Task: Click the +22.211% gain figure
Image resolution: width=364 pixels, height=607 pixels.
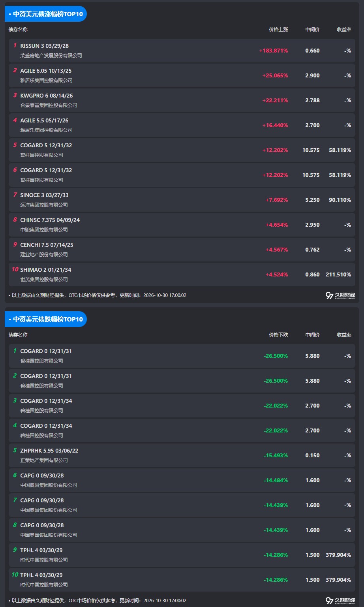Action: point(275,100)
